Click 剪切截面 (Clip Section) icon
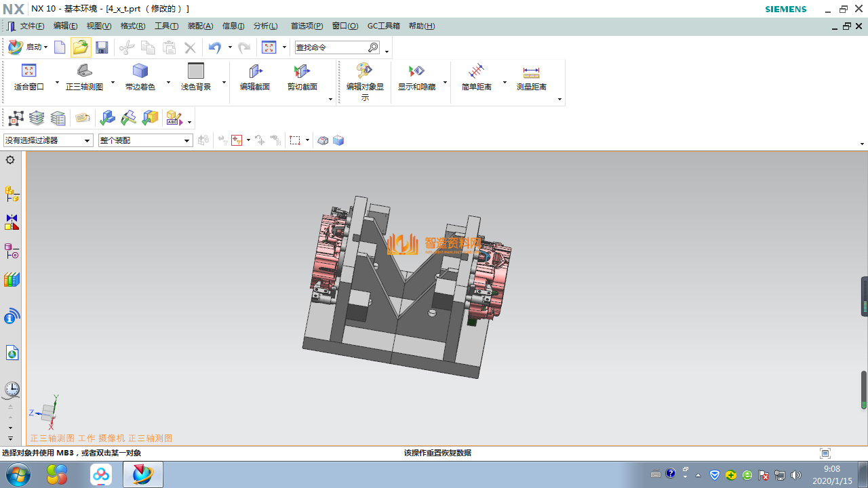Image resolution: width=868 pixels, height=488 pixels. point(302,77)
